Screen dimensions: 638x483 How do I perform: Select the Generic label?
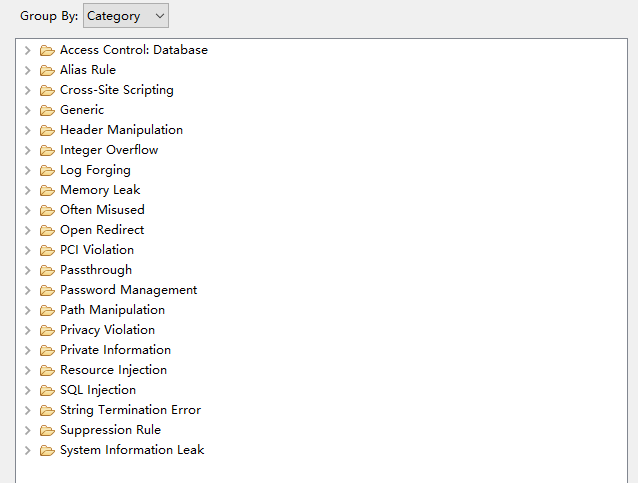pos(82,110)
